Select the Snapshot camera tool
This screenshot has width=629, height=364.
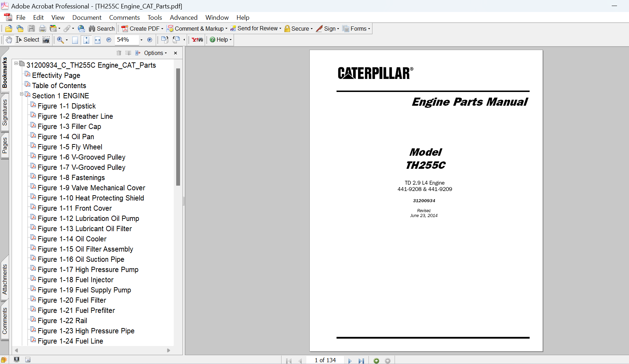tap(46, 40)
